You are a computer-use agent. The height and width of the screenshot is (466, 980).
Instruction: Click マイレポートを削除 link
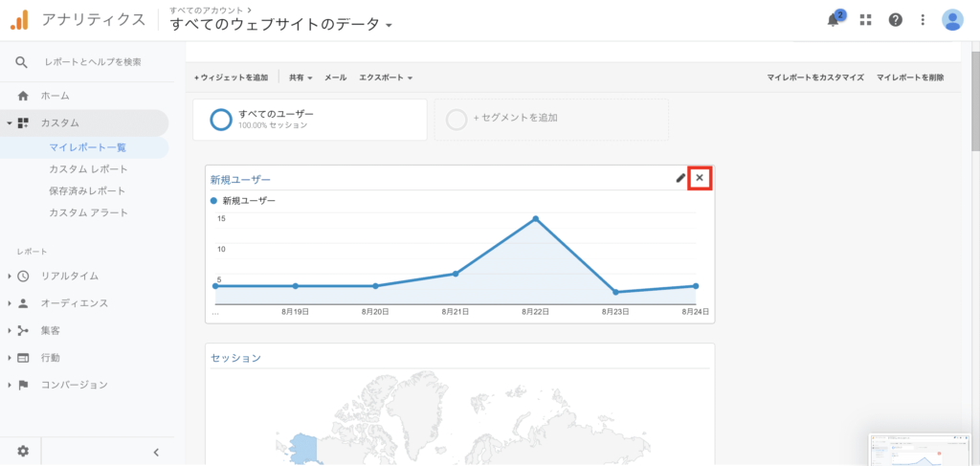pyautogui.click(x=909, y=78)
